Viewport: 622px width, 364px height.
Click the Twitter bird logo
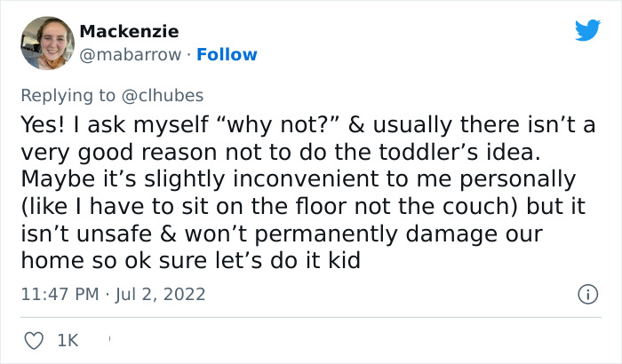(x=587, y=30)
